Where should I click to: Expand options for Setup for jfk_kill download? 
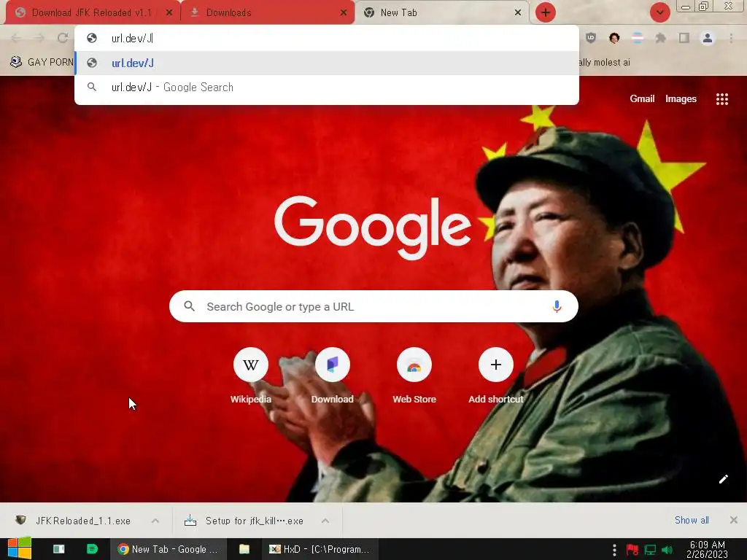(325, 521)
